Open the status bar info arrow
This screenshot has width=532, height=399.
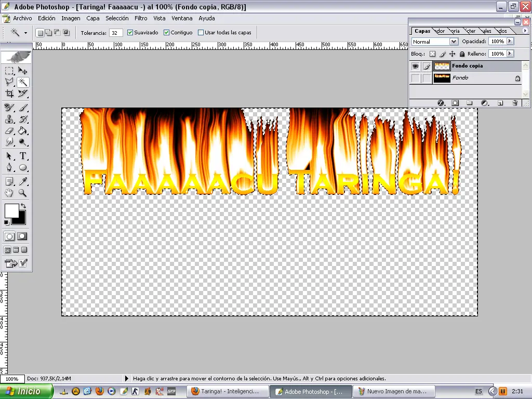pyautogui.click(x=127, y=378)
